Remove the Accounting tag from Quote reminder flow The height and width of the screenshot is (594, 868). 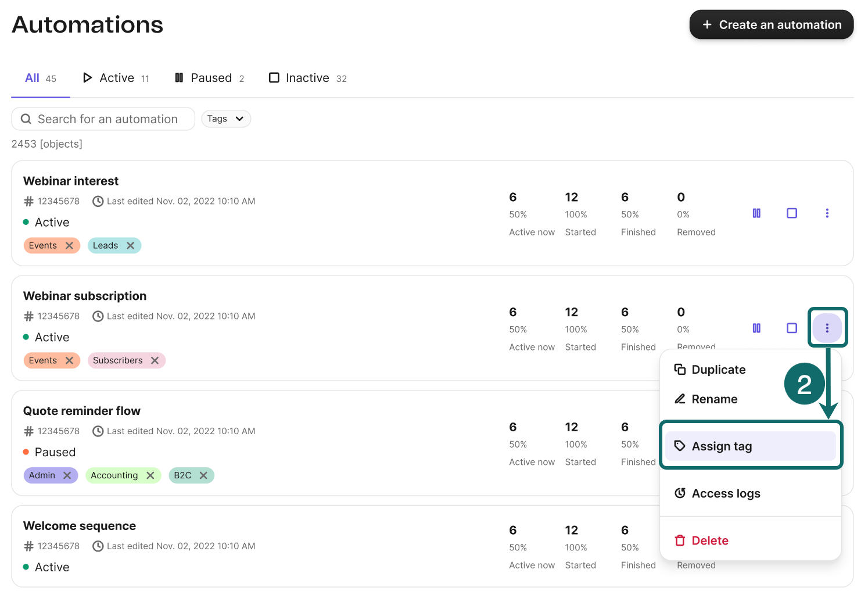(x=150, y=475)
